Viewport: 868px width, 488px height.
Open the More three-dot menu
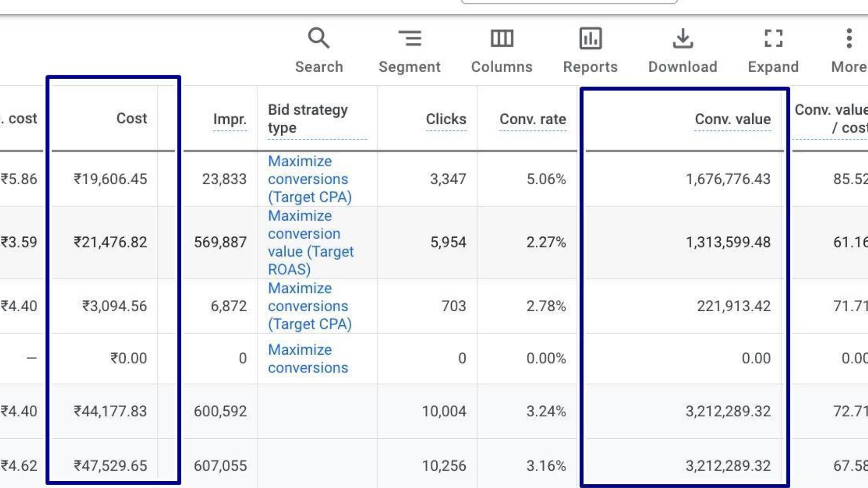(x=849, y=38)
